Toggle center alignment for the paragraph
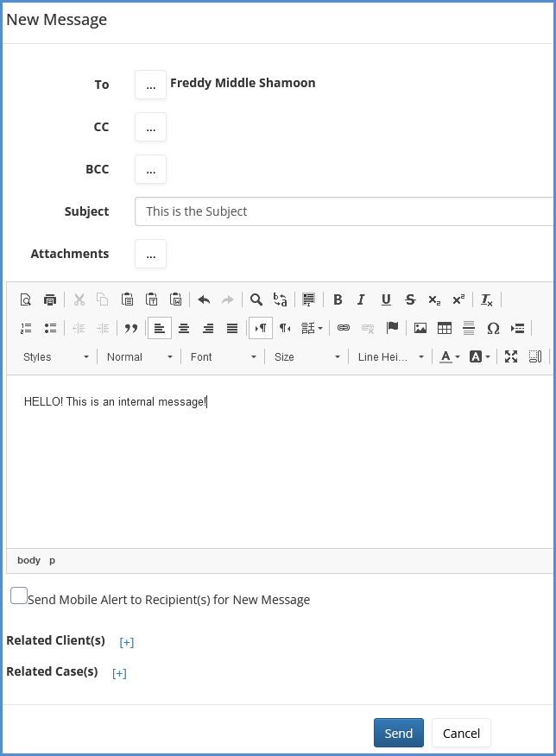 tap(184, 328)
